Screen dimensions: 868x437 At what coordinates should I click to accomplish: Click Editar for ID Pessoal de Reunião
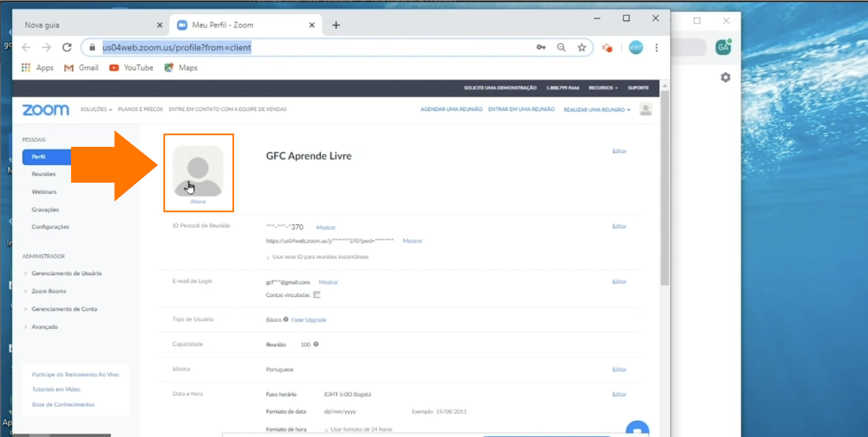(x=619, y=226)
